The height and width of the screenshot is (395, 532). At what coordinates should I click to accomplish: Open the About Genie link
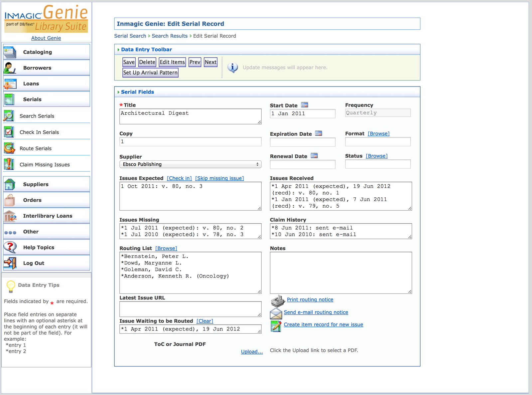pyautogui.click(x=46, y=38)
